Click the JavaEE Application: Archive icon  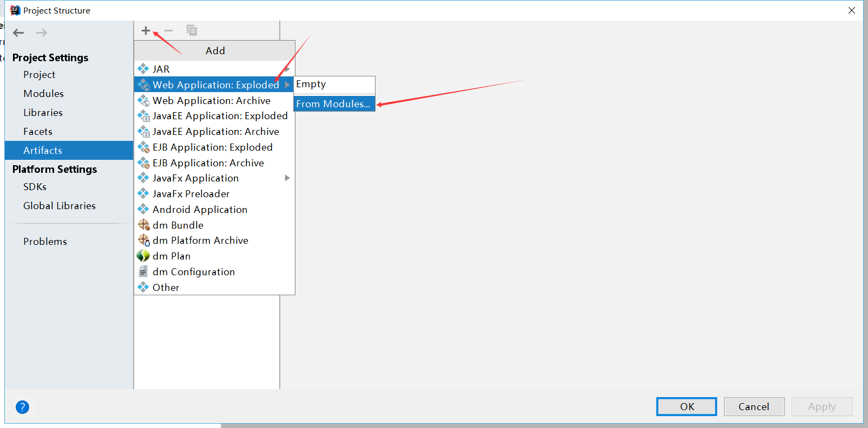click(x=143, y=131)
